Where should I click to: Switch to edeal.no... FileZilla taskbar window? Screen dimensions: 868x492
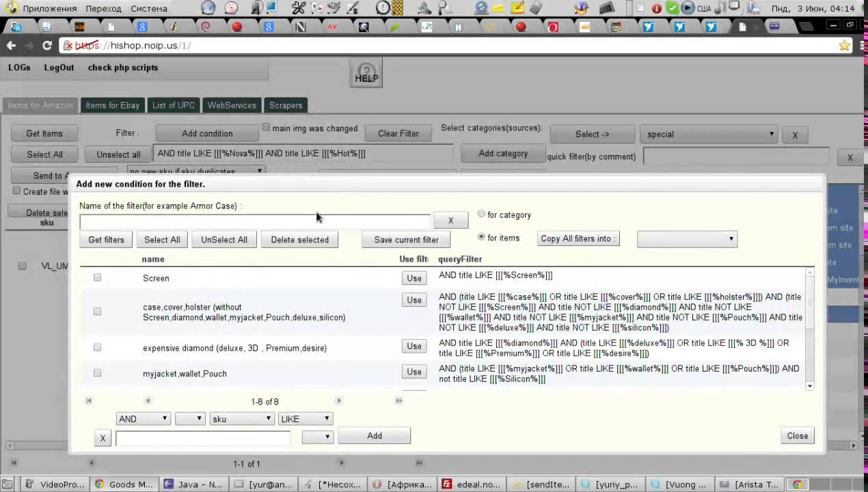tap(472, 484)
